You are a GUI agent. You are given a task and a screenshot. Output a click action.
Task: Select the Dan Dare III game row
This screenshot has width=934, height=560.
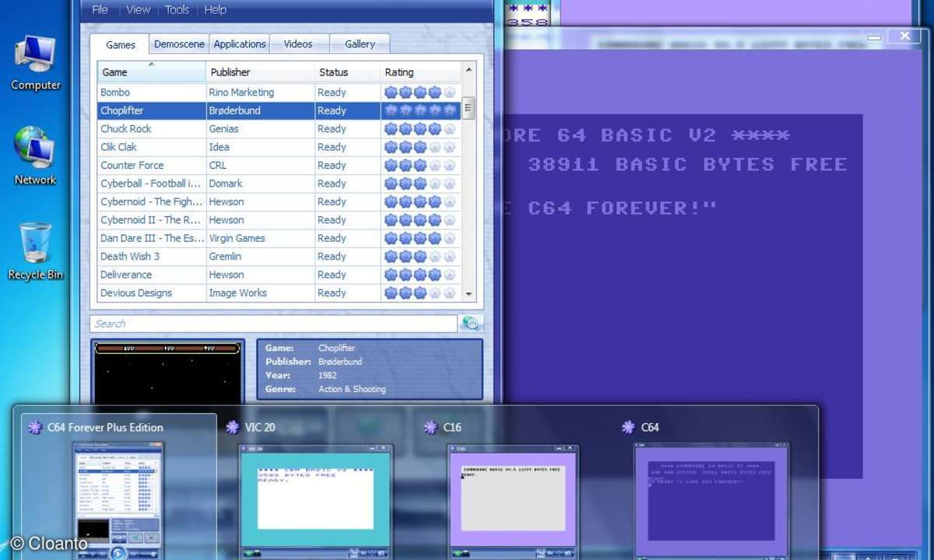(278, 238)
